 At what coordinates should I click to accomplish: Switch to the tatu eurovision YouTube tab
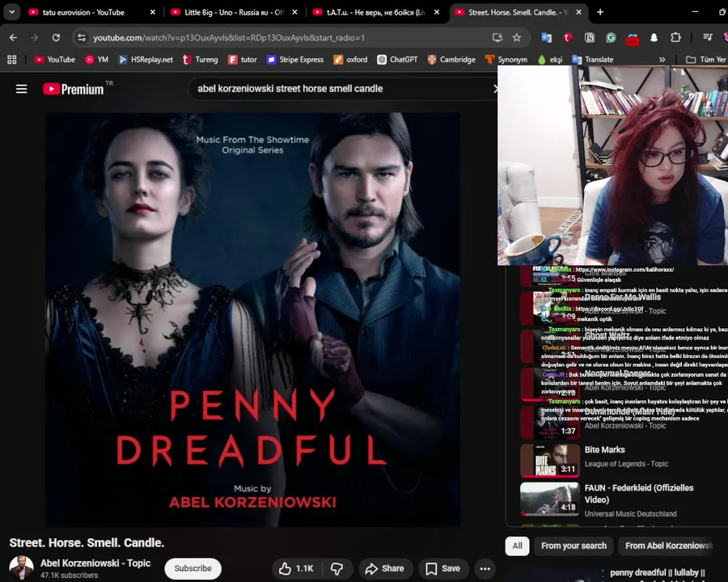click(x=83, y=13)
